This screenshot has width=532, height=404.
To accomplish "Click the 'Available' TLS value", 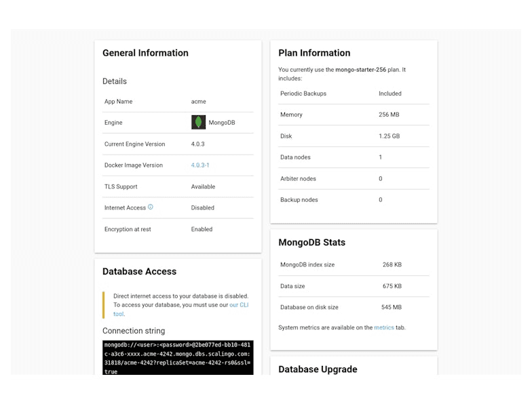I will pos(203,186).
